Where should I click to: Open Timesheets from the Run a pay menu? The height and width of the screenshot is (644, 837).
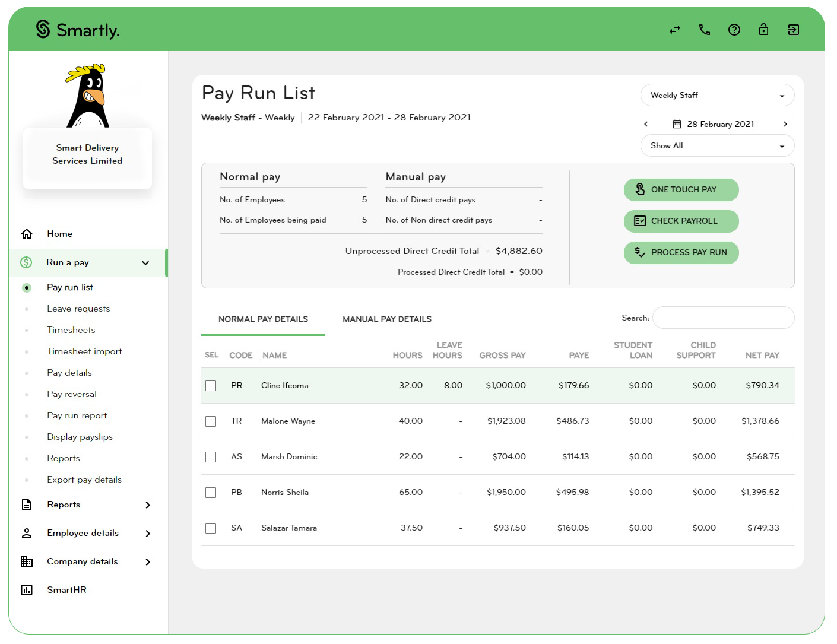click(71, 329)
